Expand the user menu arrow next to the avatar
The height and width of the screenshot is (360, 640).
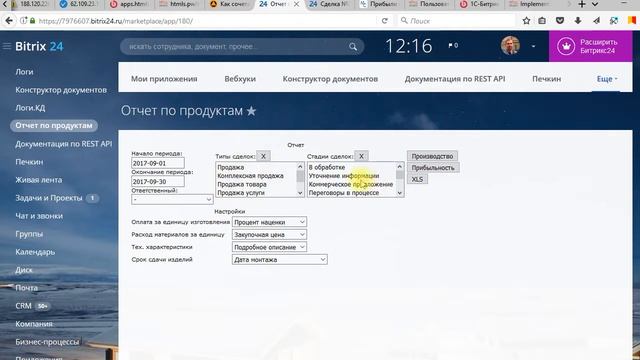click(x=533, y=46)
